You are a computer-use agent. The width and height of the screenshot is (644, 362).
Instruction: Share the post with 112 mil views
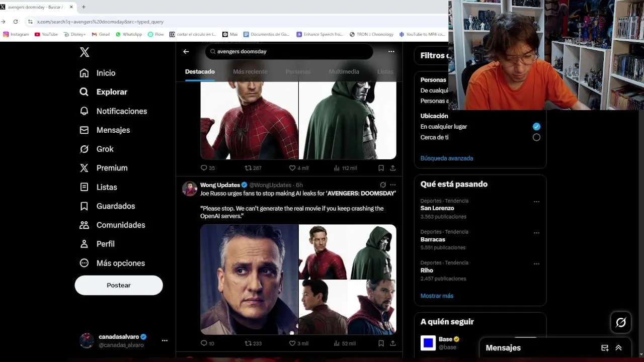point(393,168)
